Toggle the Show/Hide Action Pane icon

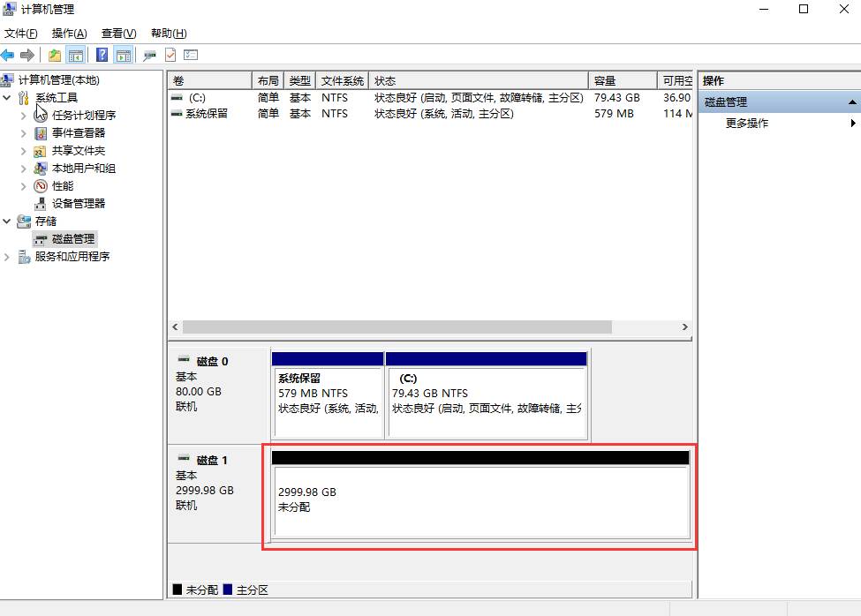(124, 55)
